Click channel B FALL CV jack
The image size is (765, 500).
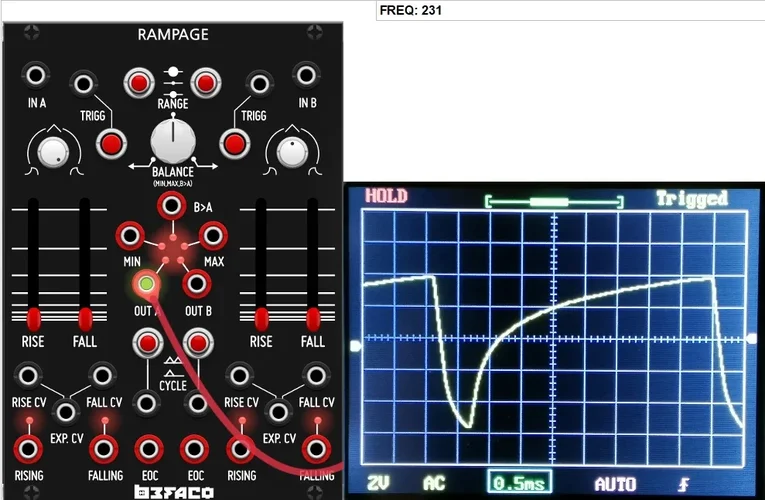[316, 376]
